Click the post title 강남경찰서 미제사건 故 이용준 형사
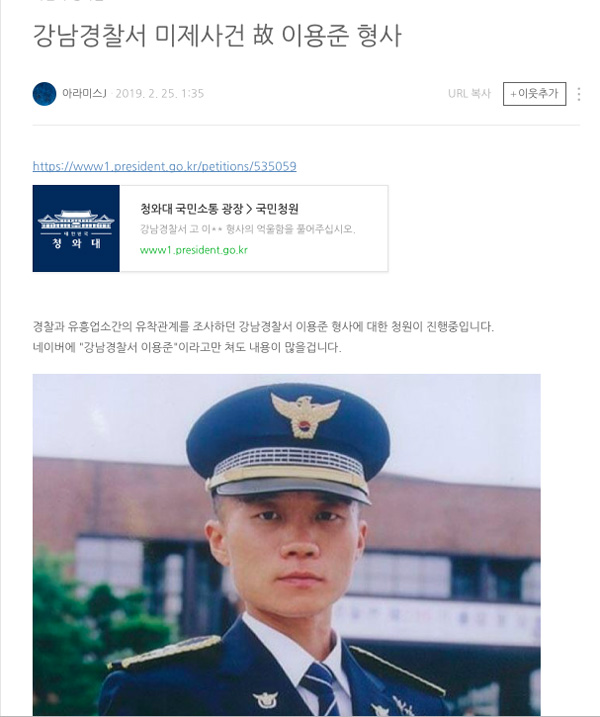 click(x=217, y=36)
